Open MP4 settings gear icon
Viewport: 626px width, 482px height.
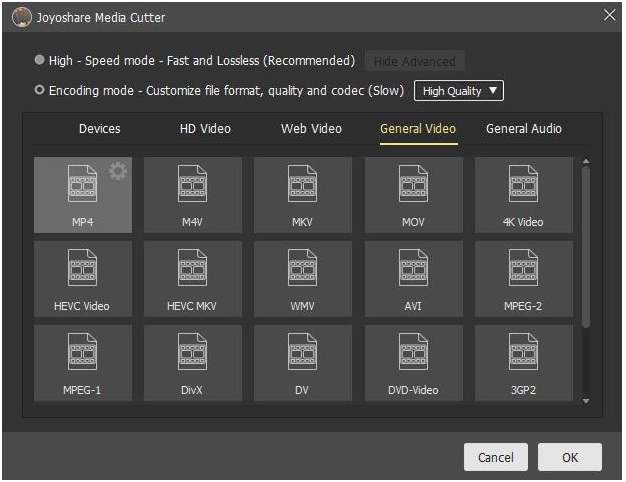(x=118, y=171)
